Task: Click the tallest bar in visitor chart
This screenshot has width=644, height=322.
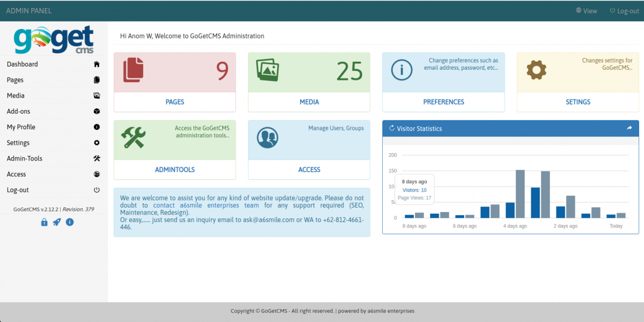Action: (x=520, y=194)
